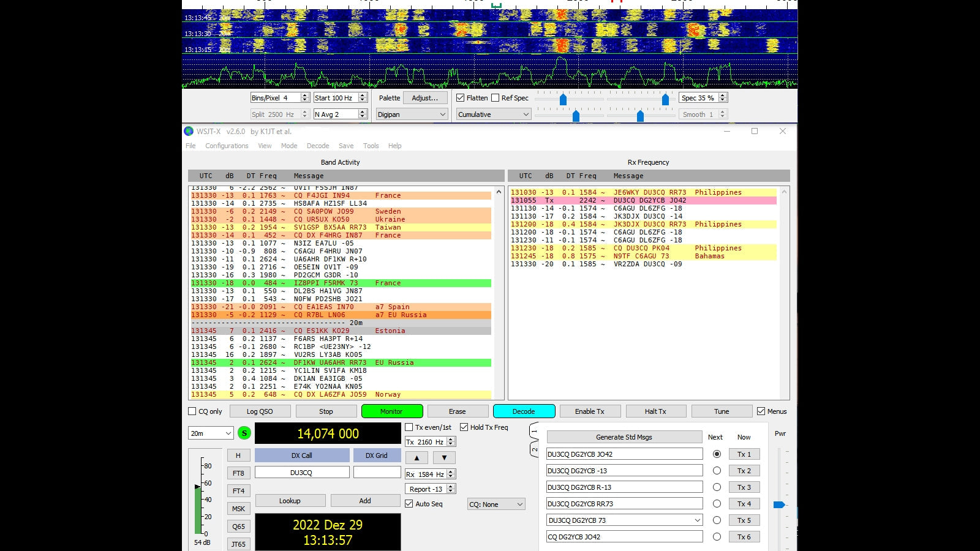Image resolution: width=980 pixels, height=551 pixels.
Task: Click inside the DX Call input field
Action: point(302,471)
